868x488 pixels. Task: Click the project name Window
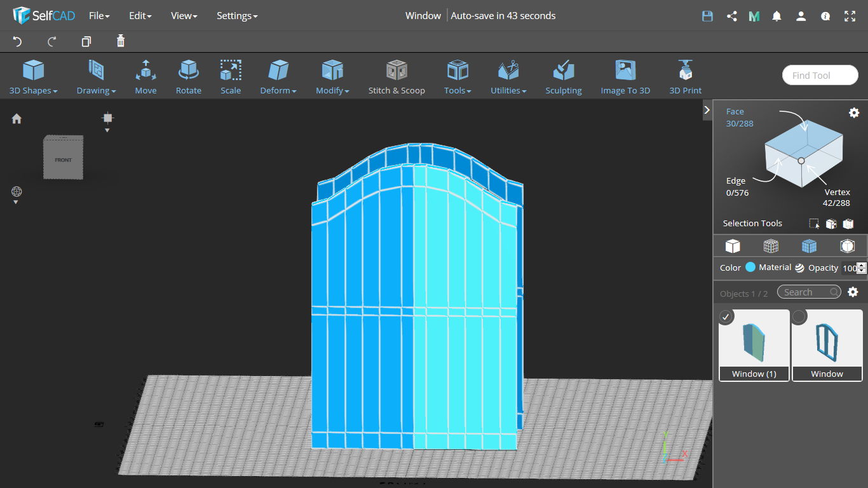tap(423, 16)
